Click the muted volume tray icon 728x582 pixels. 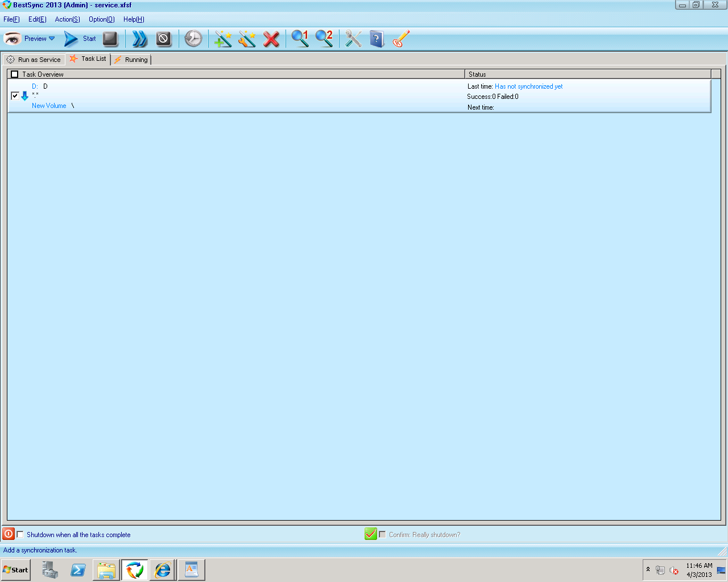pyautogui.click(x=674, y=570)
